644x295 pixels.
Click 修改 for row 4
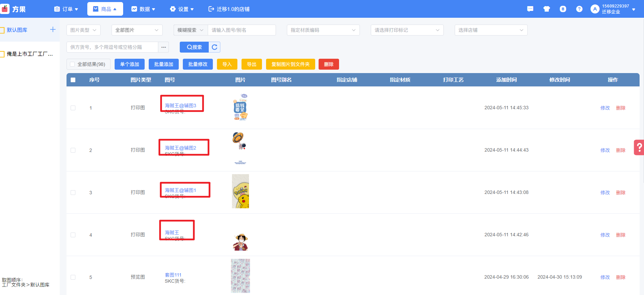tap(605, 235)
